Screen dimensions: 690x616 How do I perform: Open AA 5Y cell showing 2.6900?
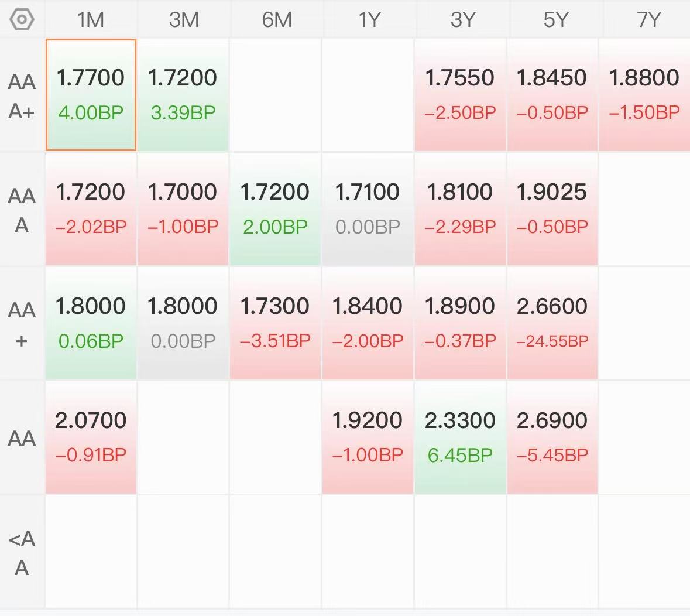tap(552, 437)
